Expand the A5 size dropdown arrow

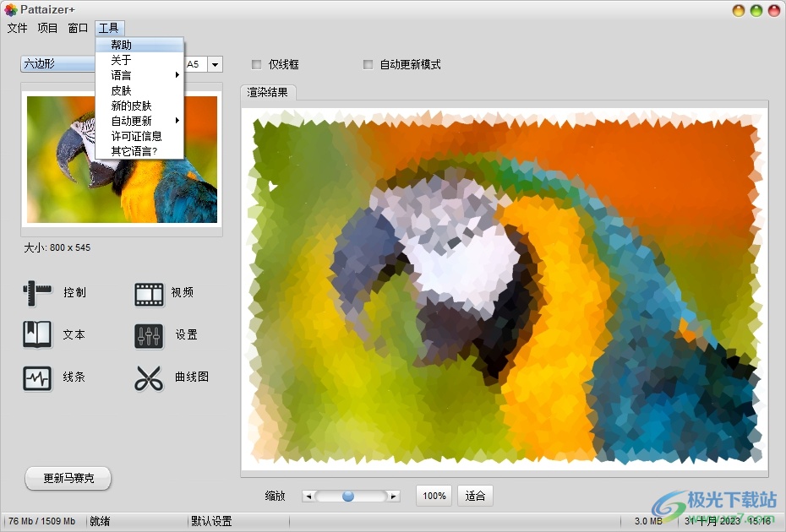[x=215, y=64]
